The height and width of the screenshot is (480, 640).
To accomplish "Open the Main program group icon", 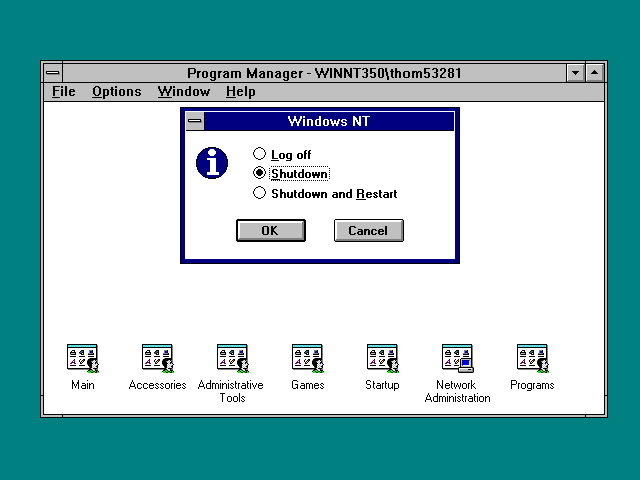I will coord(82,358).
